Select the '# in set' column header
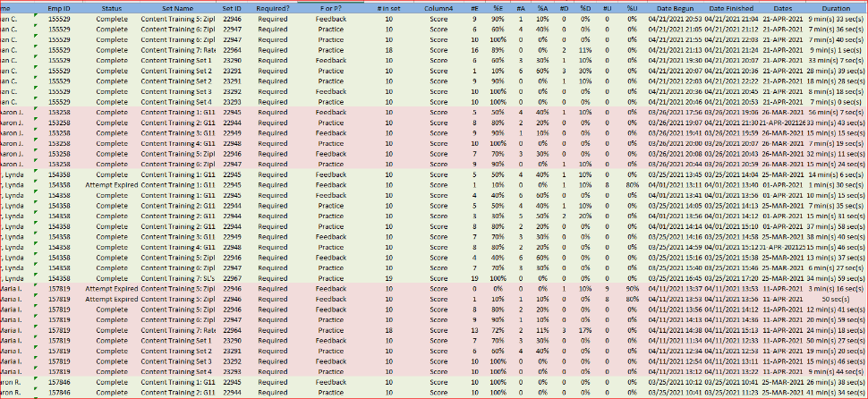Image resolution: width=868 pixels, height=399 pixels. (x=389, y=8)
